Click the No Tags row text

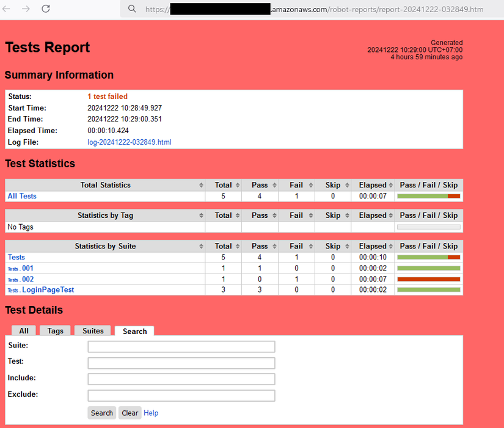pos(20,227)
